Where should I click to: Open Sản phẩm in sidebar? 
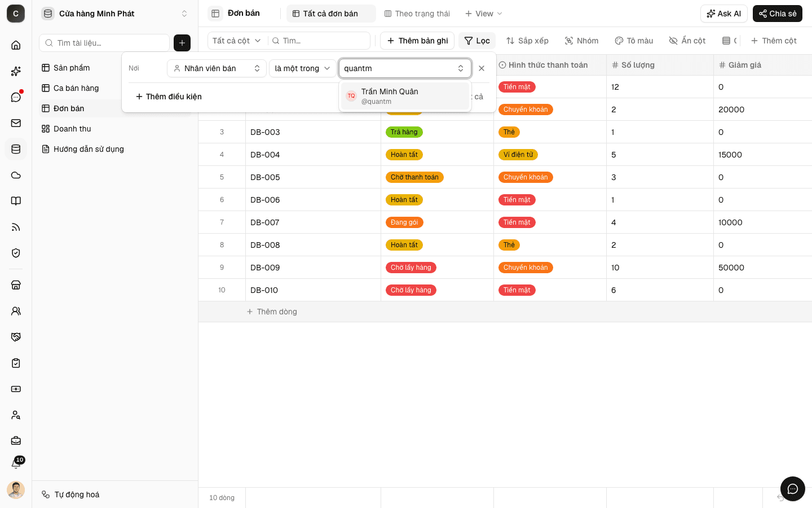pyautogui.click(x=72, y=68)
